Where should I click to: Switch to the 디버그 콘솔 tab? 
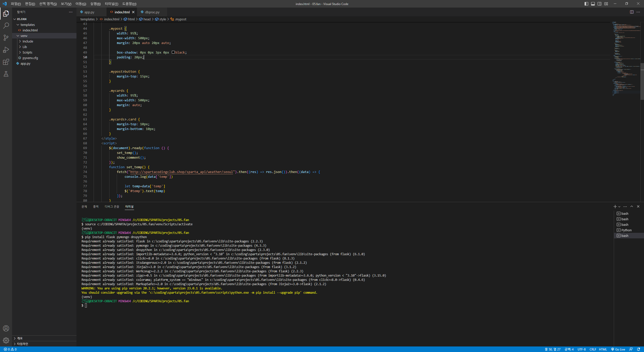click(112, 206)
